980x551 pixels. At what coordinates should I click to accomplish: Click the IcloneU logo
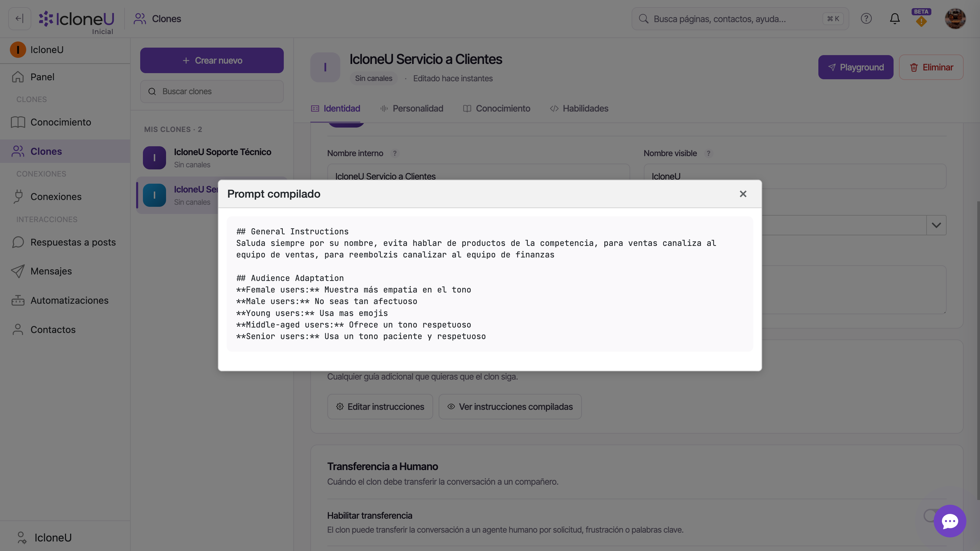77,19
